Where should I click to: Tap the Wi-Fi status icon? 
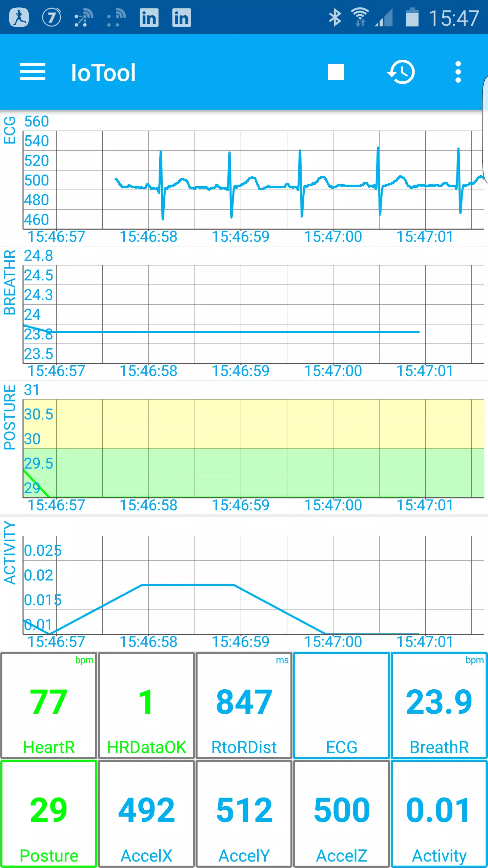[360, 17]
